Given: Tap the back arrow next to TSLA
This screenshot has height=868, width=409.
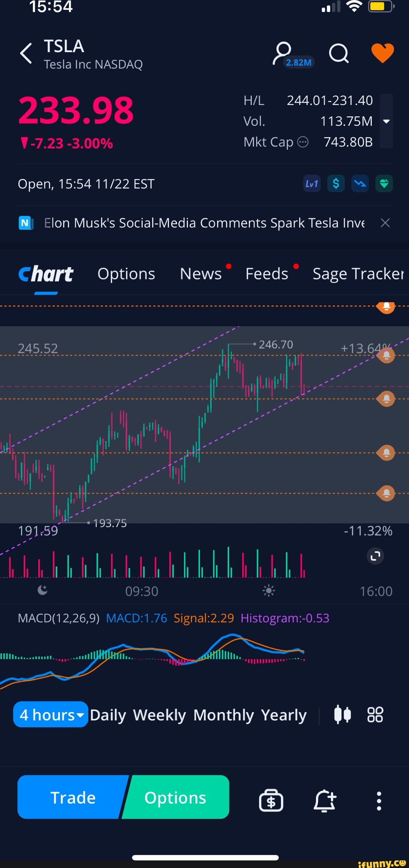Looking at the screenshot, I should pos(26,53).
